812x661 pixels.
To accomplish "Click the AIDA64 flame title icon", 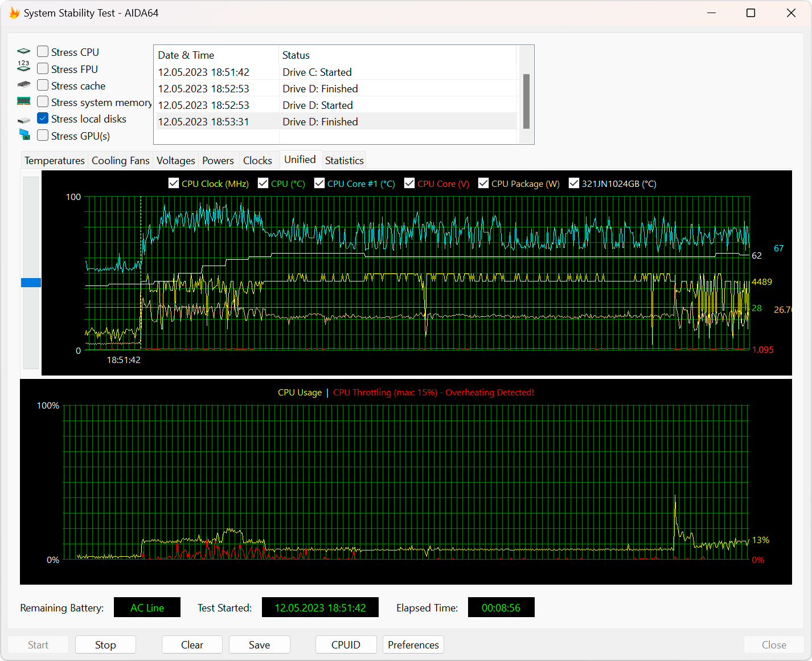I will (x=14, y=13).
